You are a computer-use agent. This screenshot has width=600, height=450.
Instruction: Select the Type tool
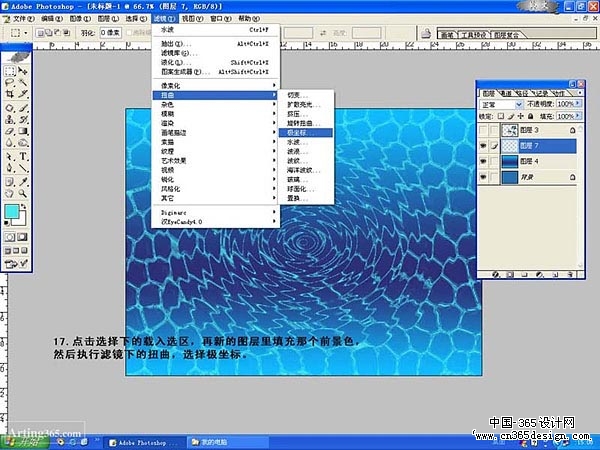point(23,157)
